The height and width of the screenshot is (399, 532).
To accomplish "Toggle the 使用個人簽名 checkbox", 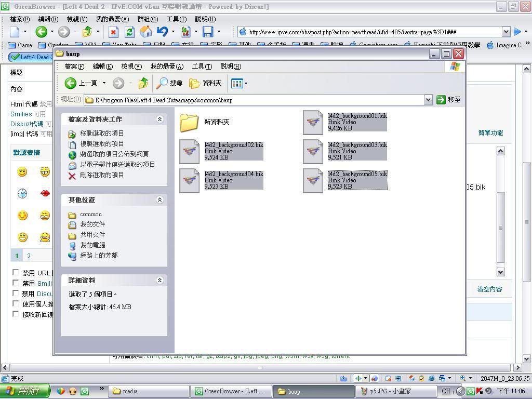I will click(x=16, y=303).
